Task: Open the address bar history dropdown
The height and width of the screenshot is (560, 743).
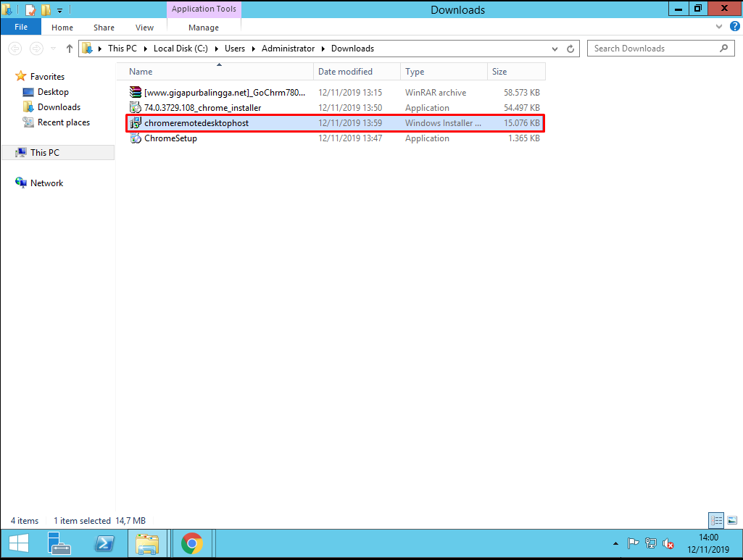Action: click(555, 49)
